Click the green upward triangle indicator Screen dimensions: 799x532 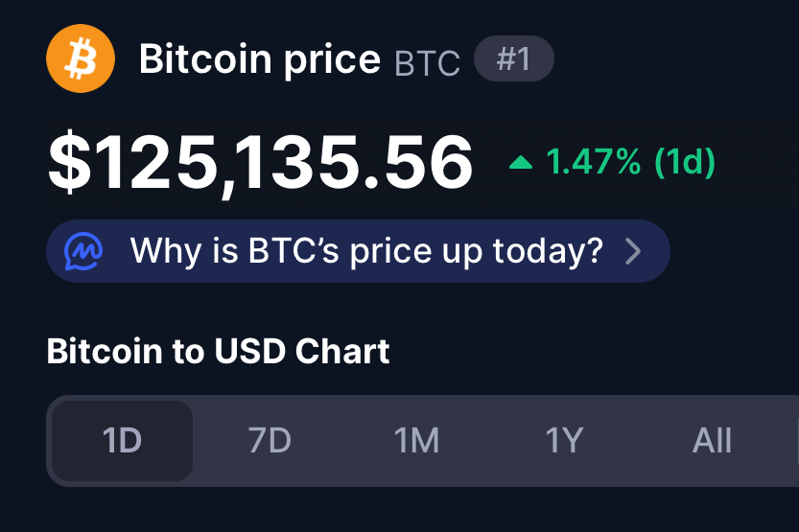tap(520, 163)
